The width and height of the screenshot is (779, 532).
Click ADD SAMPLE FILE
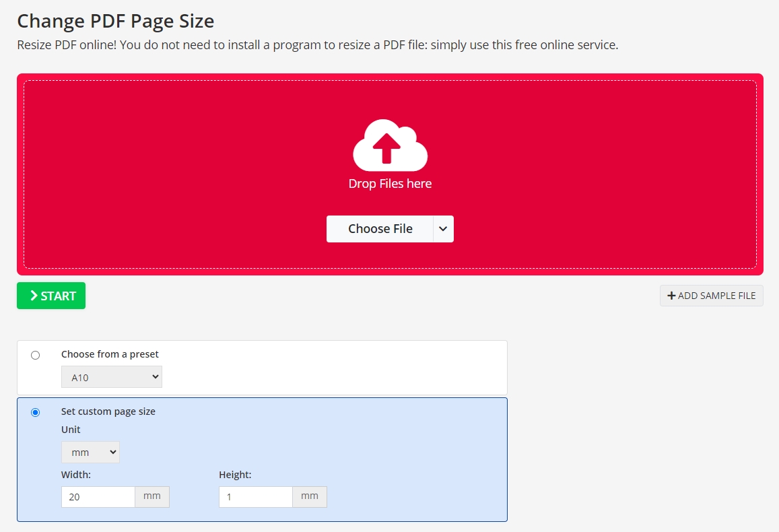tap(711, 295)
